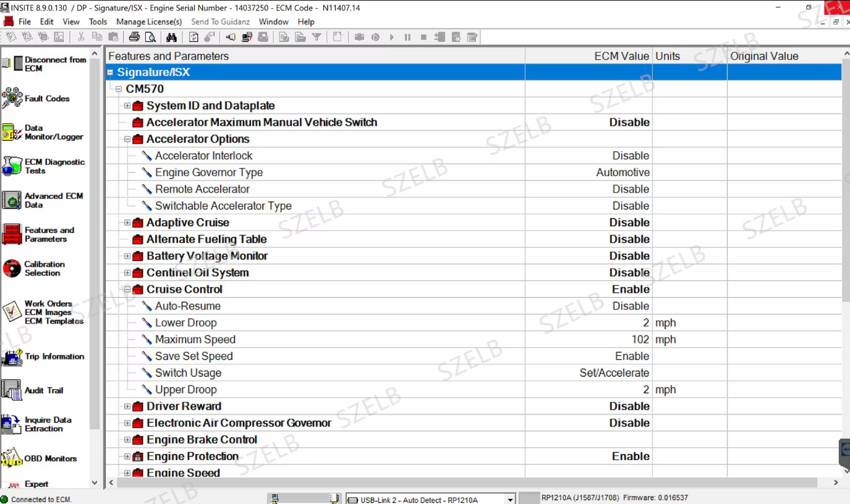
Task: Open Print Preview from the toolbar
Action: click(x=150, y=37)
